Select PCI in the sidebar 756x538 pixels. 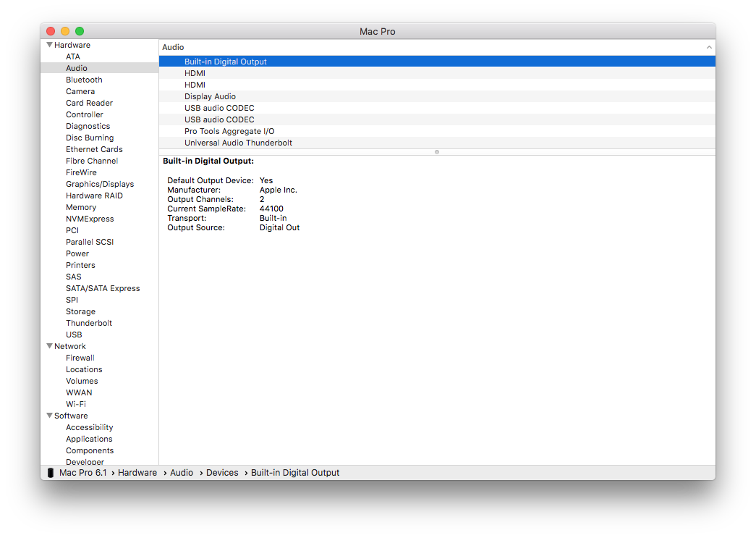[x=72, y=230]
